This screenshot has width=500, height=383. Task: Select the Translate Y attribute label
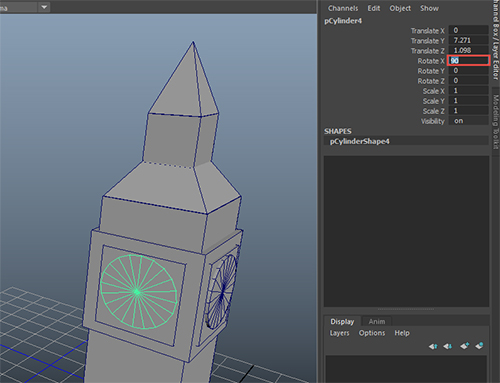427,41
